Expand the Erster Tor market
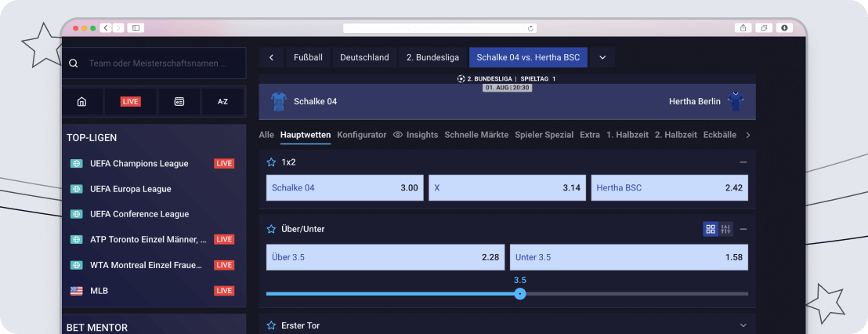The height and width of the screenshot is (334, 868). point(743,325)
